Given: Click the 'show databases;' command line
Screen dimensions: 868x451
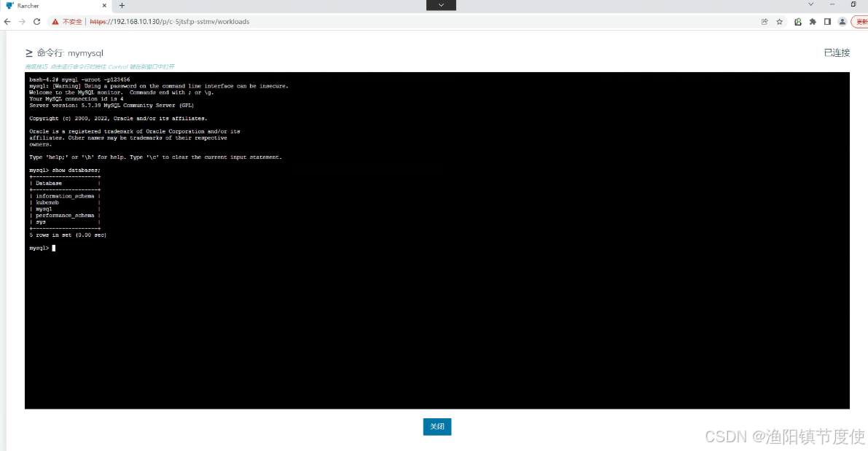Looking at the screenshot, I should pyautogui.click(x=65, y=170).
